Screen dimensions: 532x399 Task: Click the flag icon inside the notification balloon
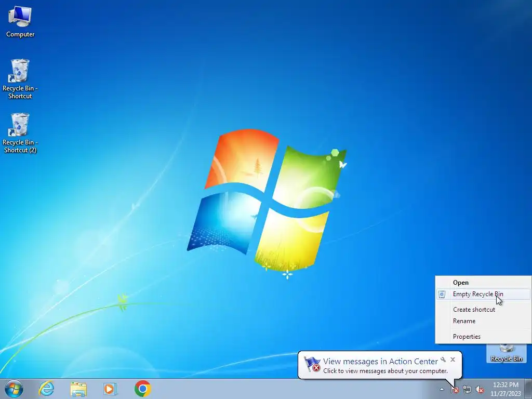click(x=312, y=365)
